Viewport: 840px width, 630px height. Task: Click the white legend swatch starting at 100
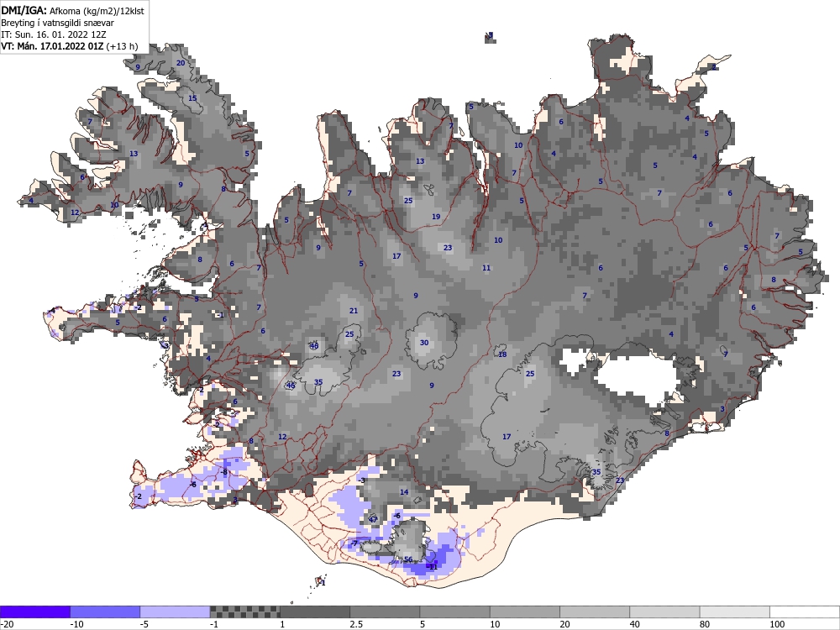point(805,612)
